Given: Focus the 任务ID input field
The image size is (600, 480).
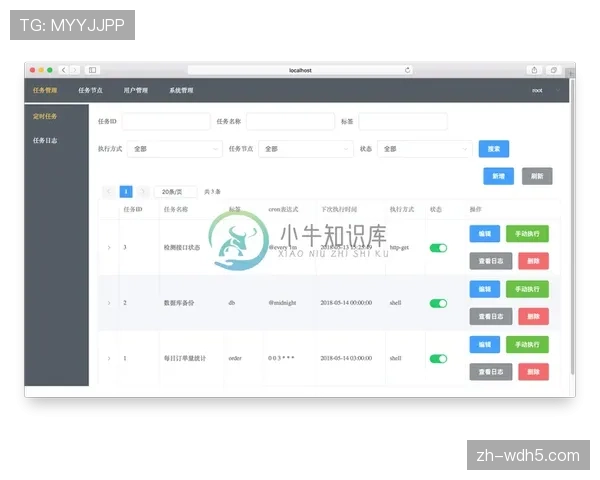Looking at the screenshot, I should 166,121.
